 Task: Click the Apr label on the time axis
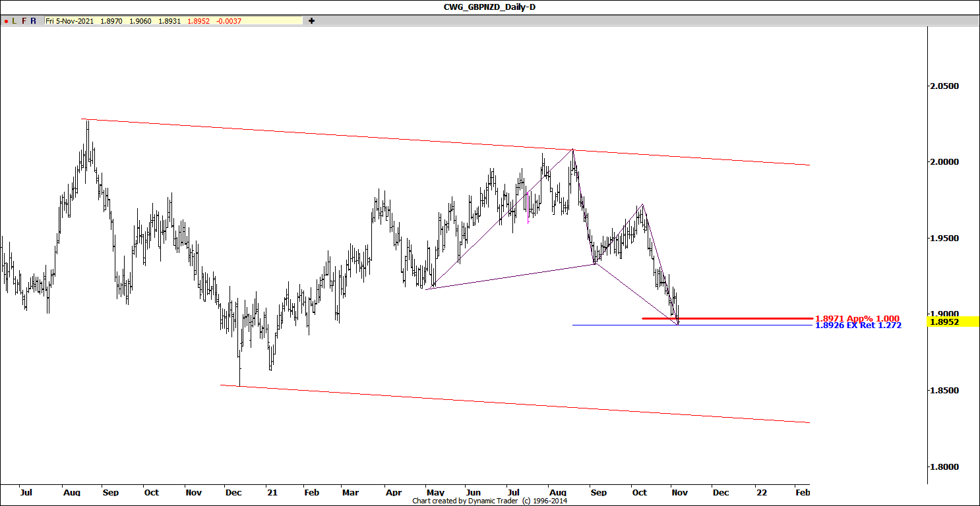click(394, 492)
